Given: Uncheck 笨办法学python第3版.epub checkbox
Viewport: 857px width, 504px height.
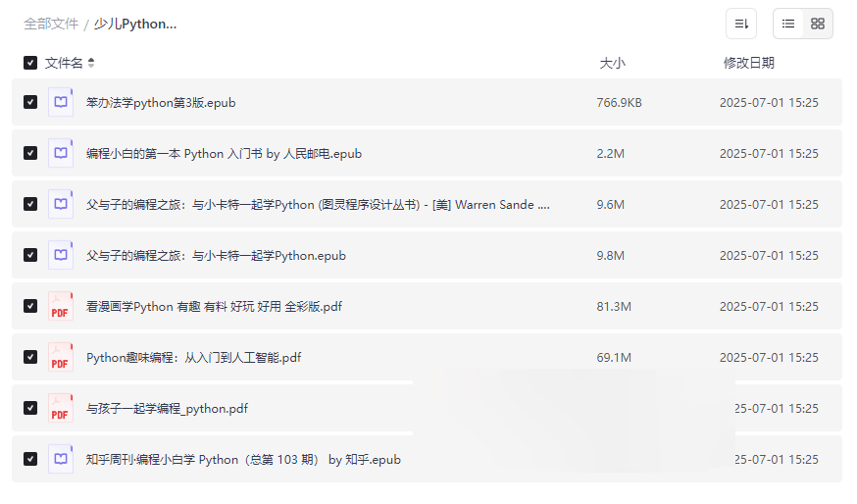Looking at the screenshot, I should (x=30, y=102).
